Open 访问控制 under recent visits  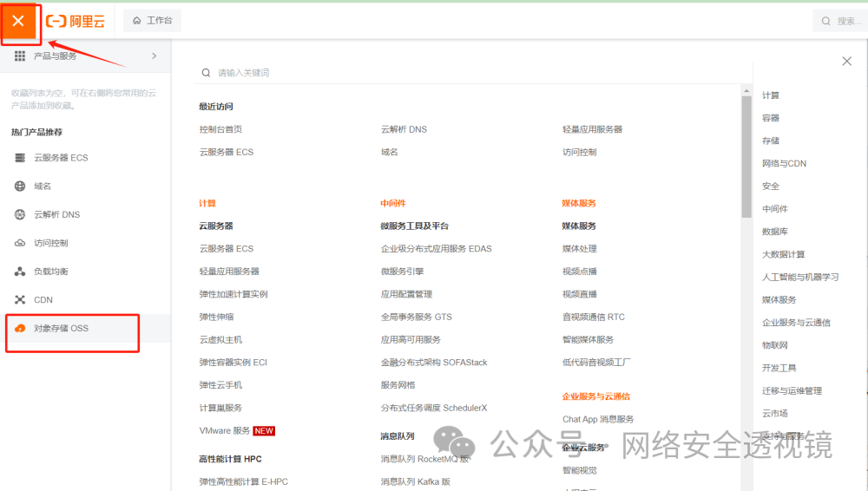click(x=580, y=152)
